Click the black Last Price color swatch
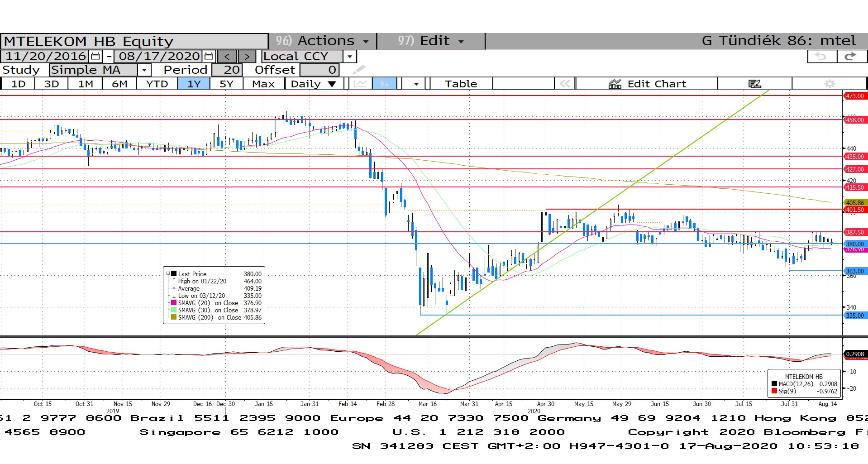This screenshot has height=464, width=868. [174, 274]
